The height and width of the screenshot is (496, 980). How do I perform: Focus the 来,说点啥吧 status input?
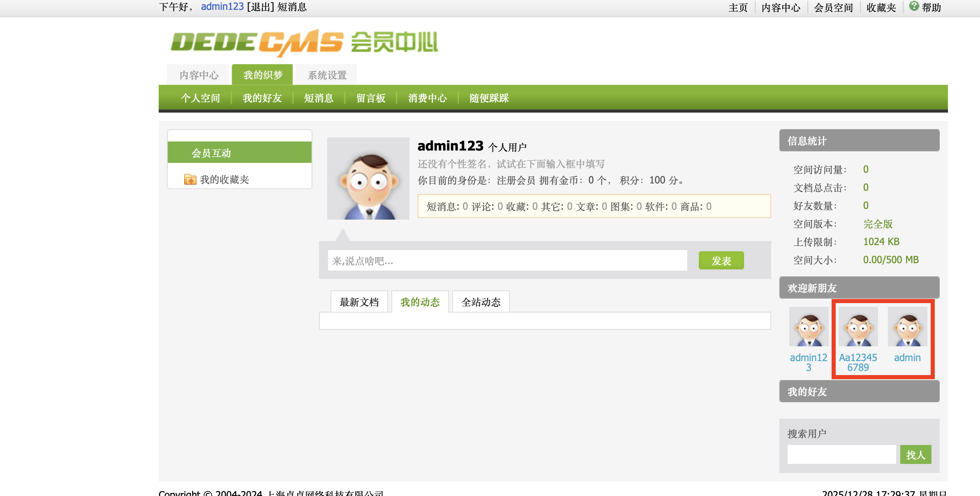(507, 260)
